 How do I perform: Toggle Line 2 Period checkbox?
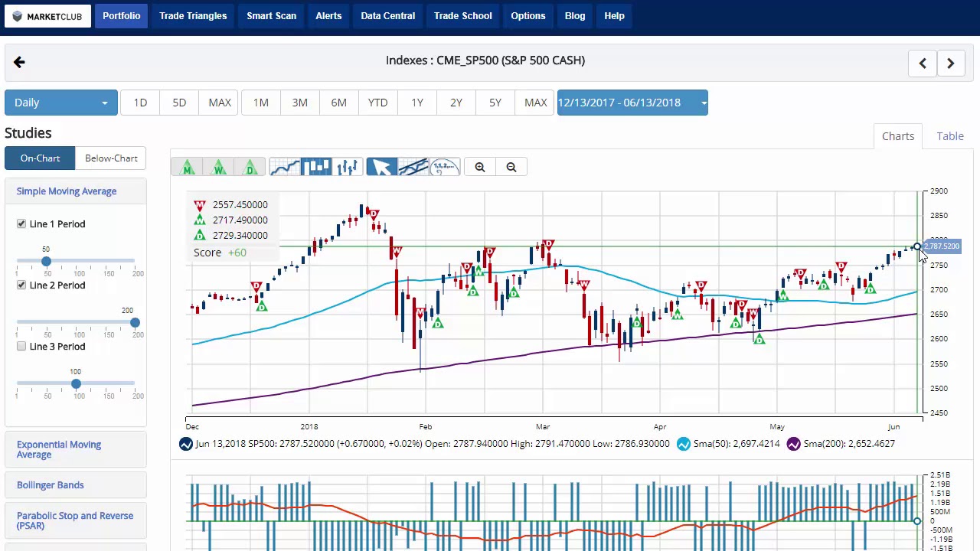pyautogui.click(x=21, y=285)
